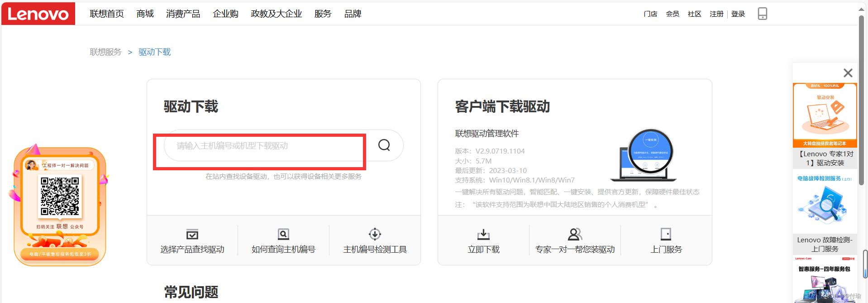Click the 驱动下载 breadcrumb
Viewport: 868px width, 303px height.
click(x=154, y=52)
